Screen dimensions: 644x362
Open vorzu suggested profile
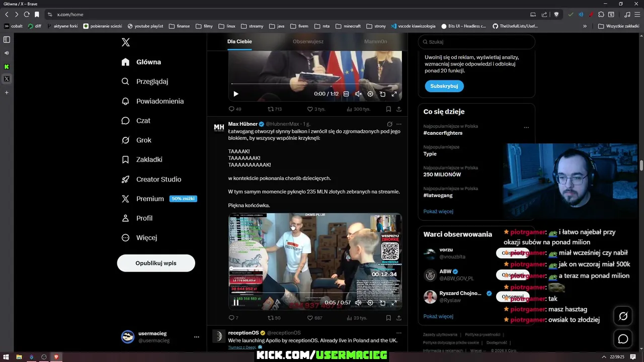446,250
